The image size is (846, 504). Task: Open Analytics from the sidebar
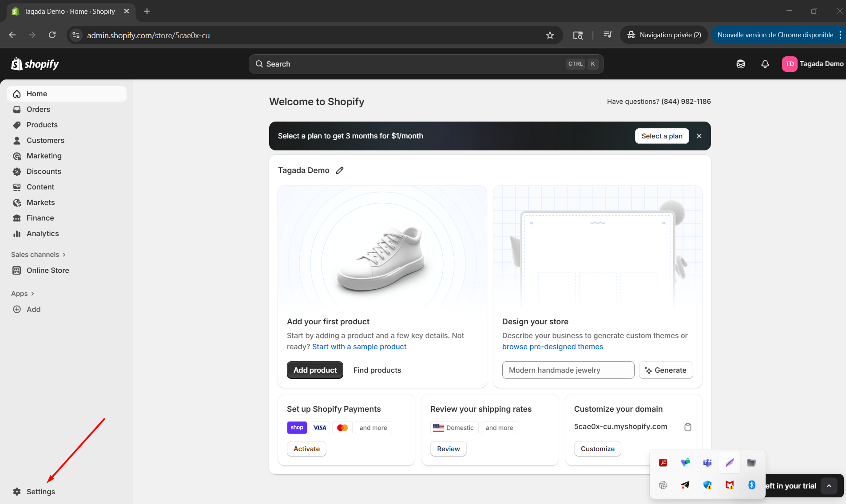tap(43, 233)
